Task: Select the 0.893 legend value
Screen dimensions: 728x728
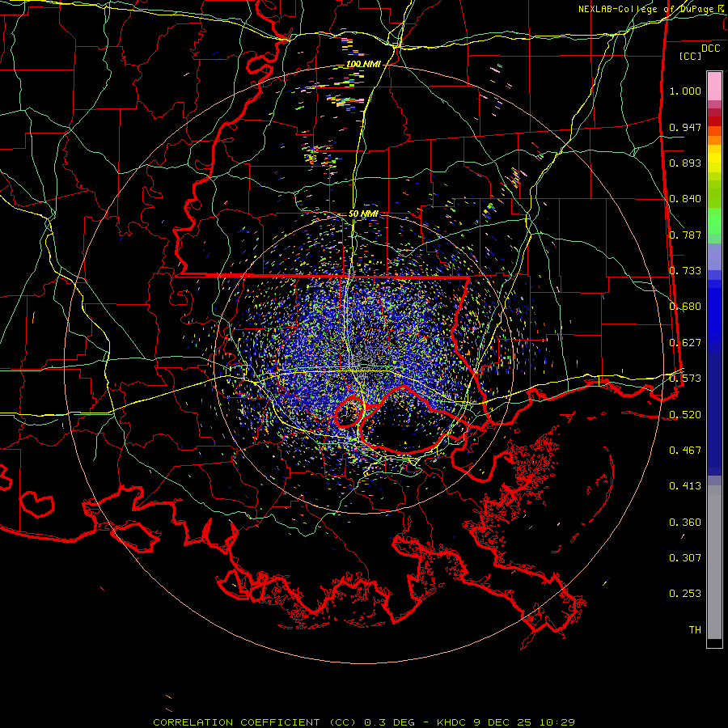Action: tap(685, 163)
